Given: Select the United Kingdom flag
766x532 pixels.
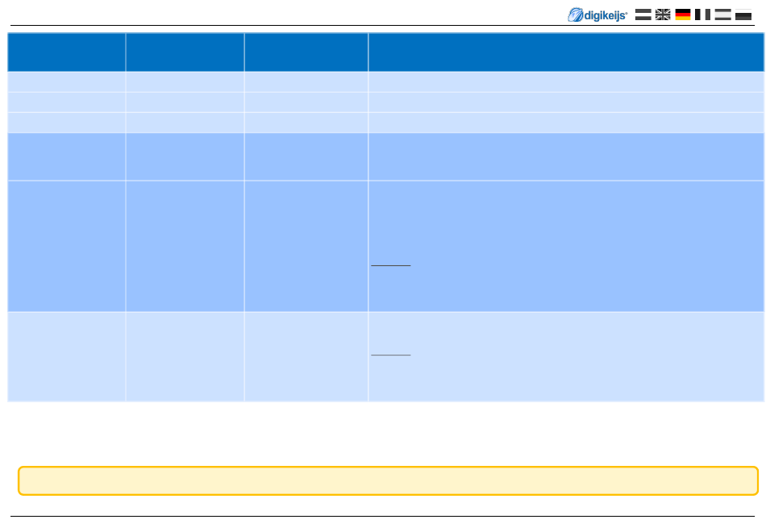Looking at the screenshot, I should tap(663, 15).
